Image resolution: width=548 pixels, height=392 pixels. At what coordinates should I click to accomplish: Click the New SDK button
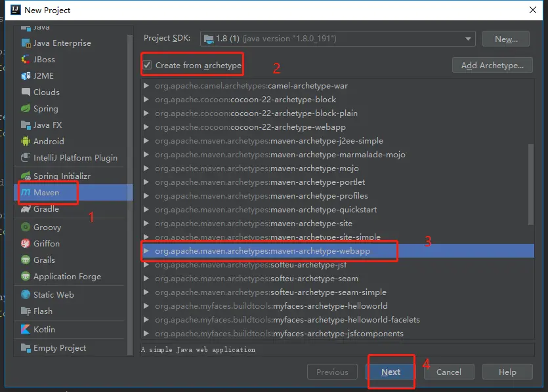point(506,39)
